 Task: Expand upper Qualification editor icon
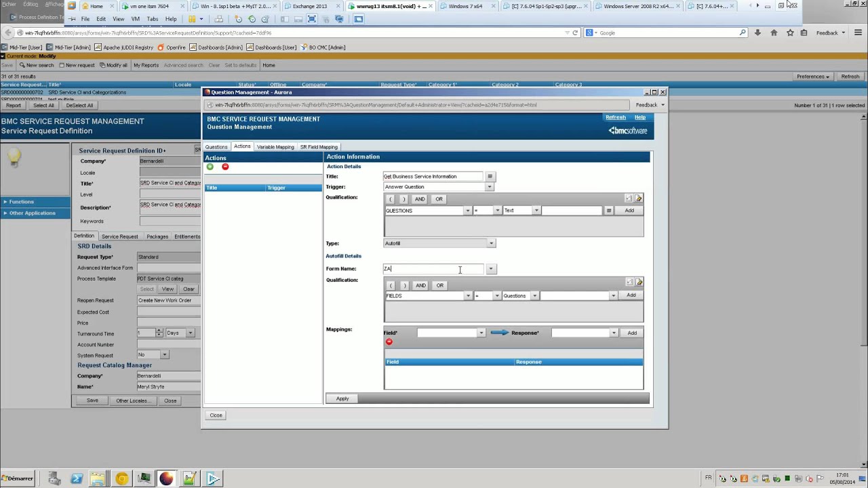(629, 199)
